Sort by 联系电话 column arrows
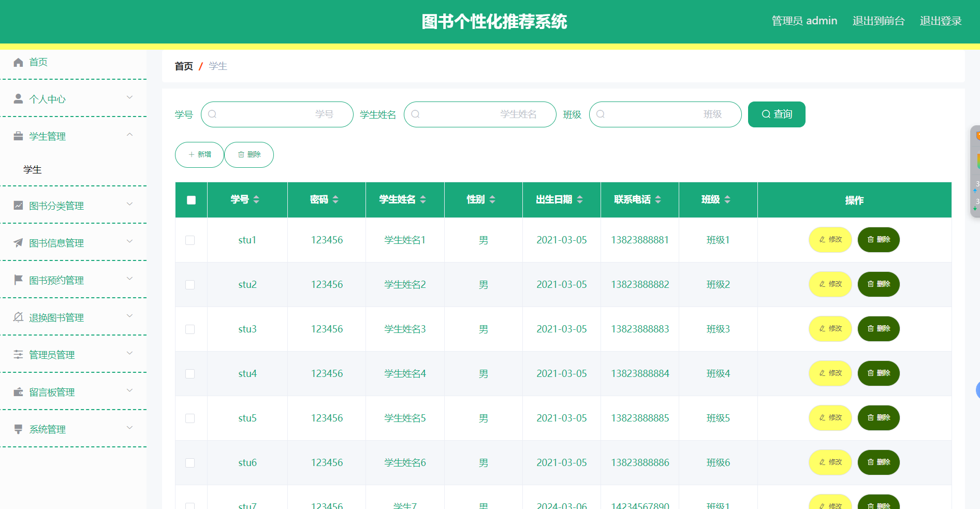This screenshot has width=980, height=509. tap(658, 199)
